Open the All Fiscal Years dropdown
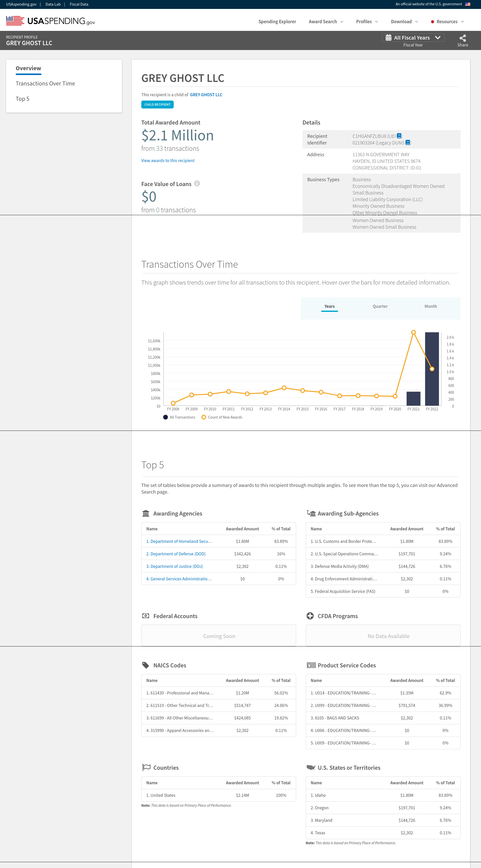This screenshot has height=868, width=481. [413, 38]
